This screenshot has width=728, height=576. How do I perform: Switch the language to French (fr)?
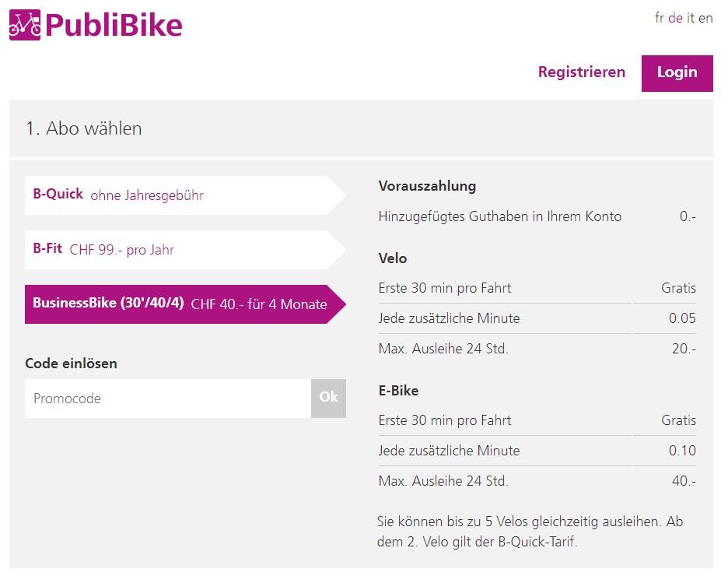[660, 18]
